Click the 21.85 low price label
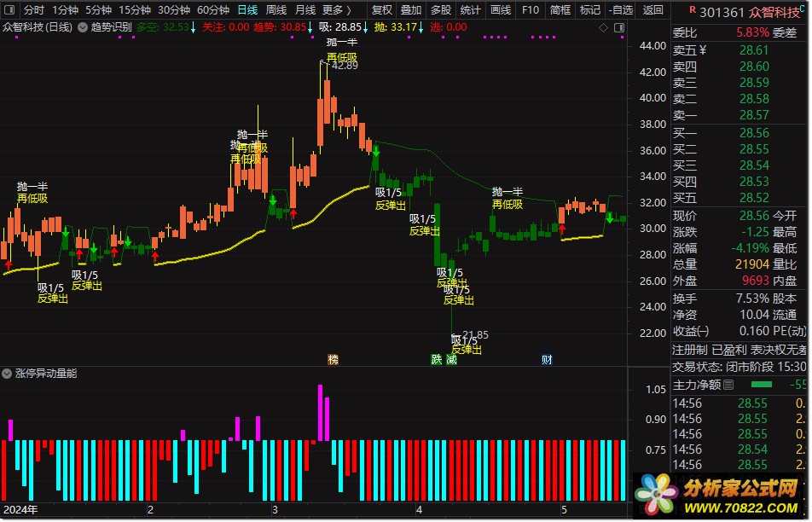The width and height of the screenshot is (812, 522). pyautogui.click(x=475, y=334)
